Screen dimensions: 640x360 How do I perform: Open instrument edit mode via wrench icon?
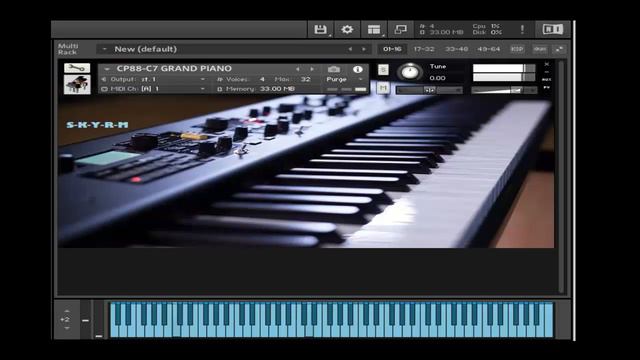click(77, 68)
